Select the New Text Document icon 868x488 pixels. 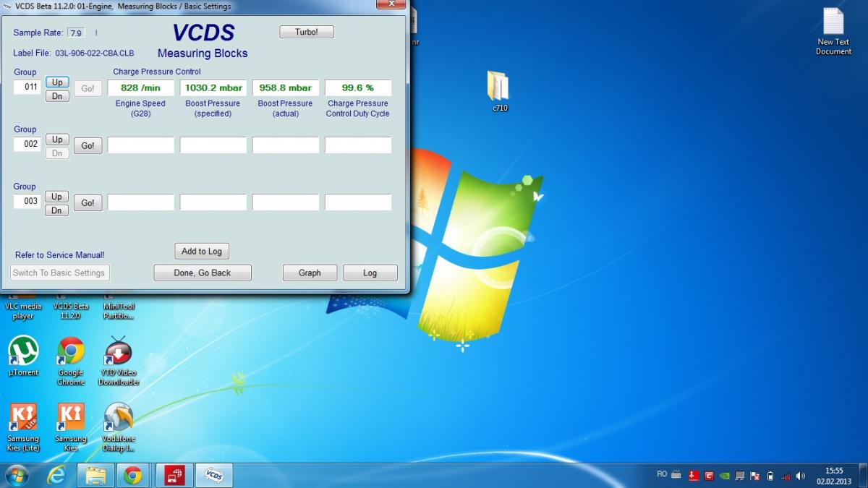tap(833, 29)
